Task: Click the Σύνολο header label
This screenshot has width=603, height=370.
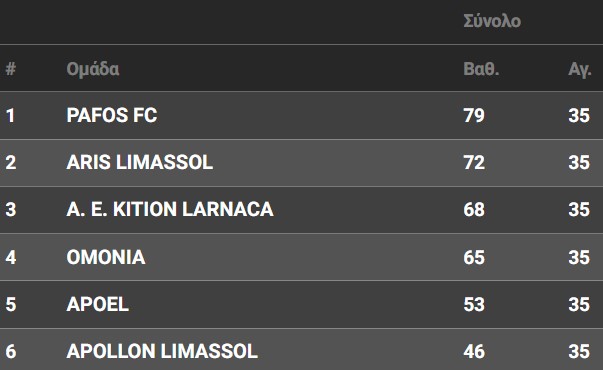Action: (492, 21)
